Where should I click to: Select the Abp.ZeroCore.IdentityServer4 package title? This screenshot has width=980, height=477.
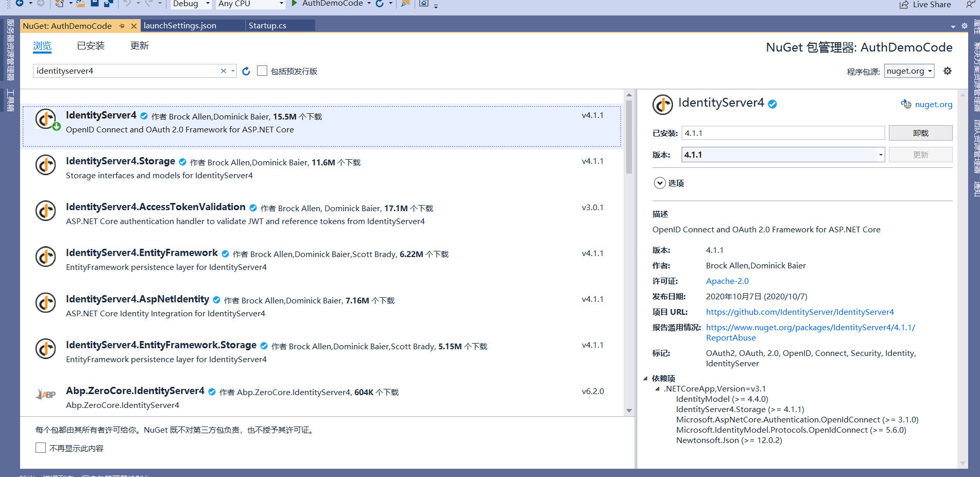tap(135, 391)
